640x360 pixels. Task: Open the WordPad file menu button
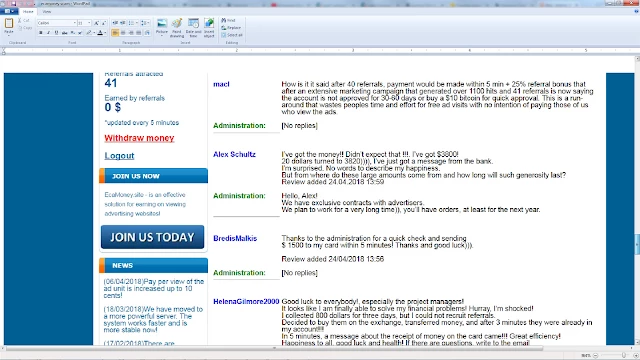click(9, 11)
